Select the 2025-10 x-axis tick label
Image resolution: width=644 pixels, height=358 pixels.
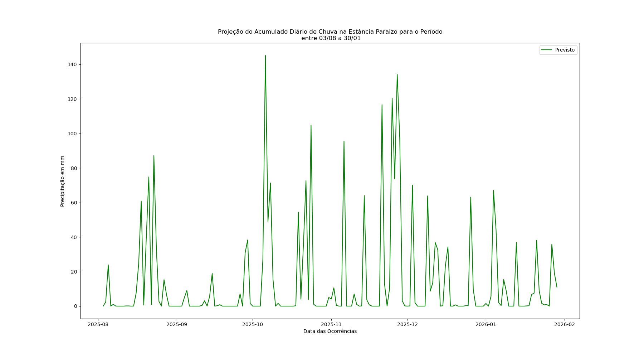(x=253, y=325)
